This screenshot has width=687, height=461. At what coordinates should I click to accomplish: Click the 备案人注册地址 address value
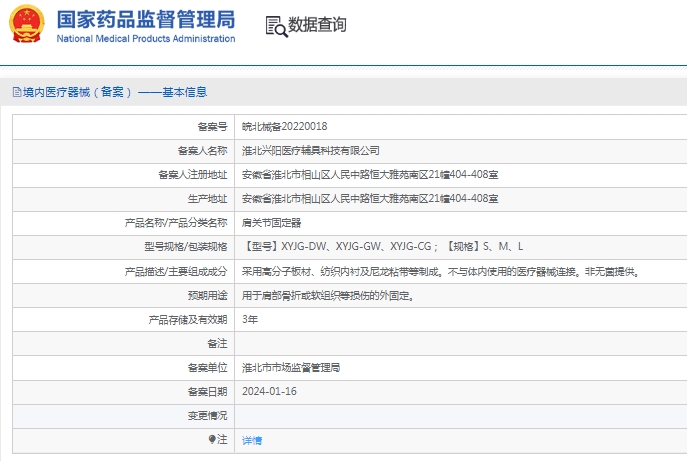click(x=370, y=175)
